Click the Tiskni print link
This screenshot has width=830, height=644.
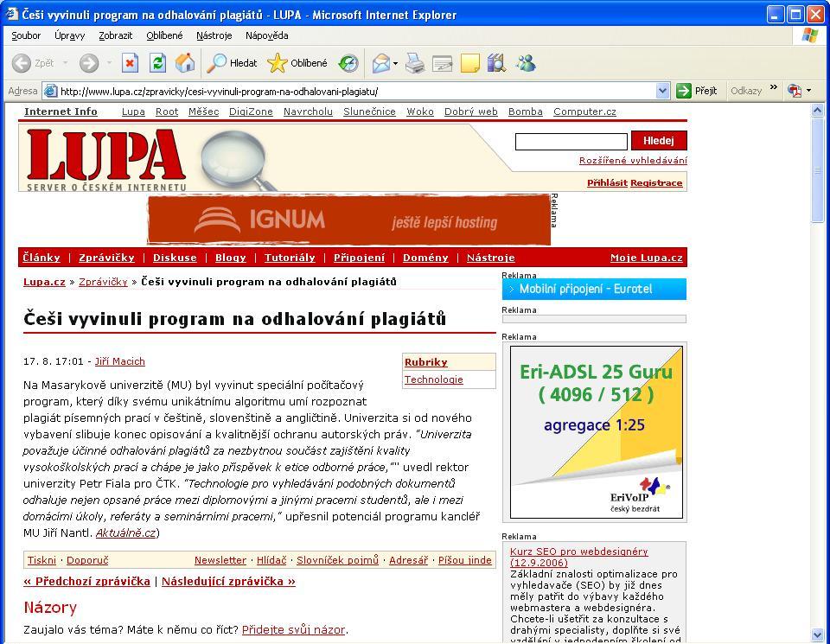(41, 560)
